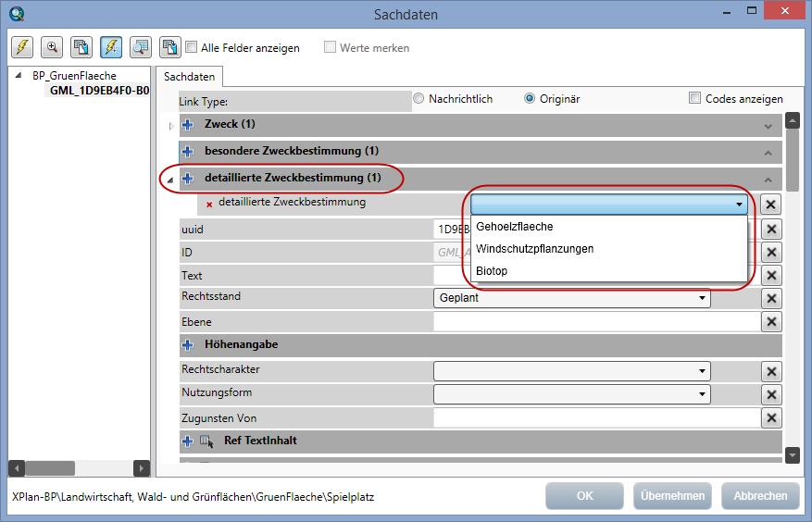Clear the ID row with its X button

click(x=771, y=252)
